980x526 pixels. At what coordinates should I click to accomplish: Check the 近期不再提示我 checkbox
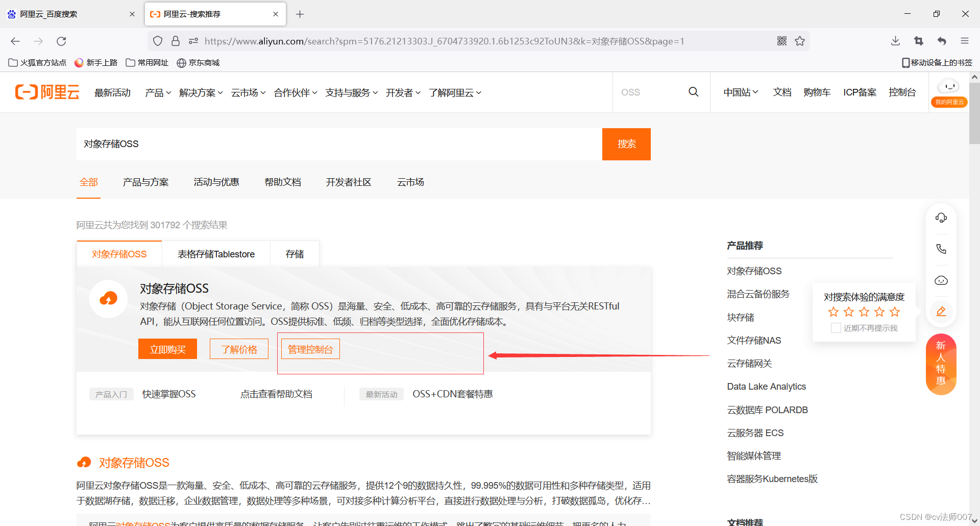pyautogui.click(x=836, y=328)
